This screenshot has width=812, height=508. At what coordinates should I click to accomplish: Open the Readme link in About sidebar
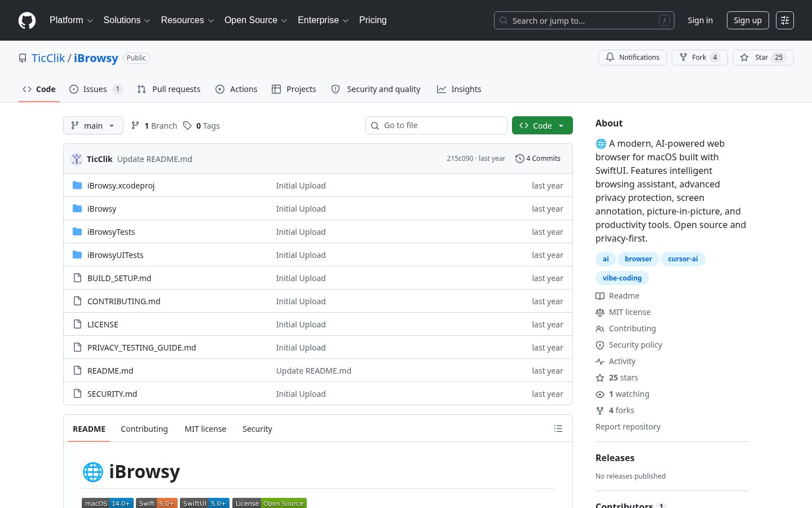[617, 296]
